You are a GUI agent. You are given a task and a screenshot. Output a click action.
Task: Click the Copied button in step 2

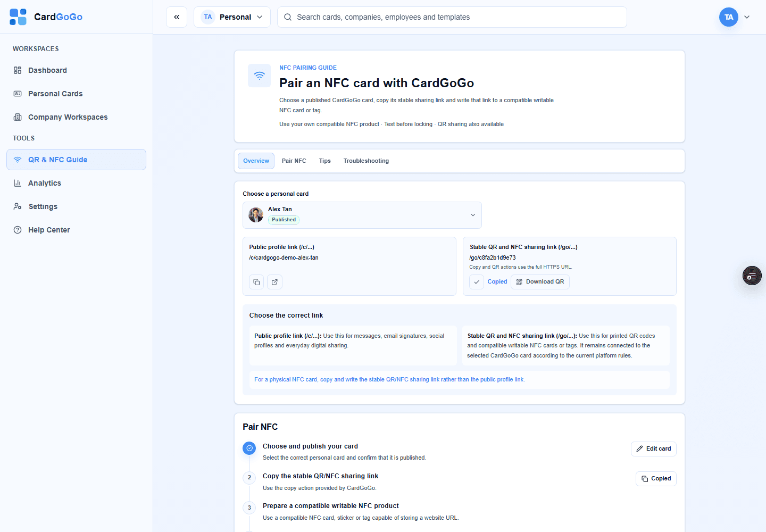point(656,479)
